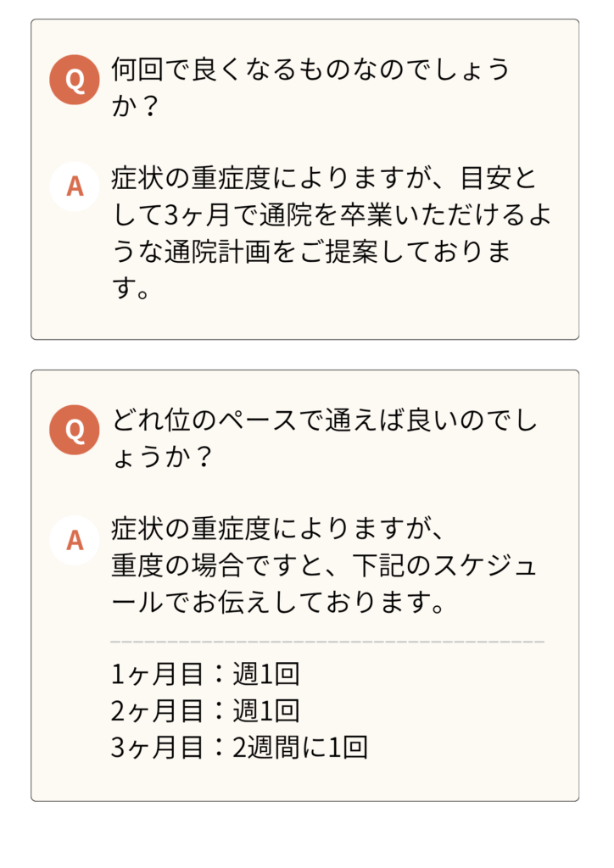Image resolution: width=614 pixels, height=868 pixels.
Task: Select the schedule row 1ヶ月目：週1回
Action: tap(205, 674)
